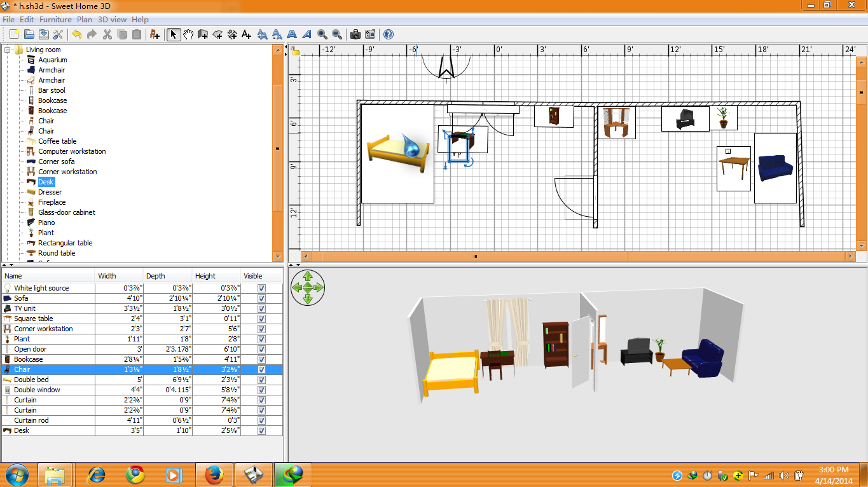This screenshot has width=868, height=487.
Task: Click the Add furniture toolbar icon
Action: tap(155, 34)
